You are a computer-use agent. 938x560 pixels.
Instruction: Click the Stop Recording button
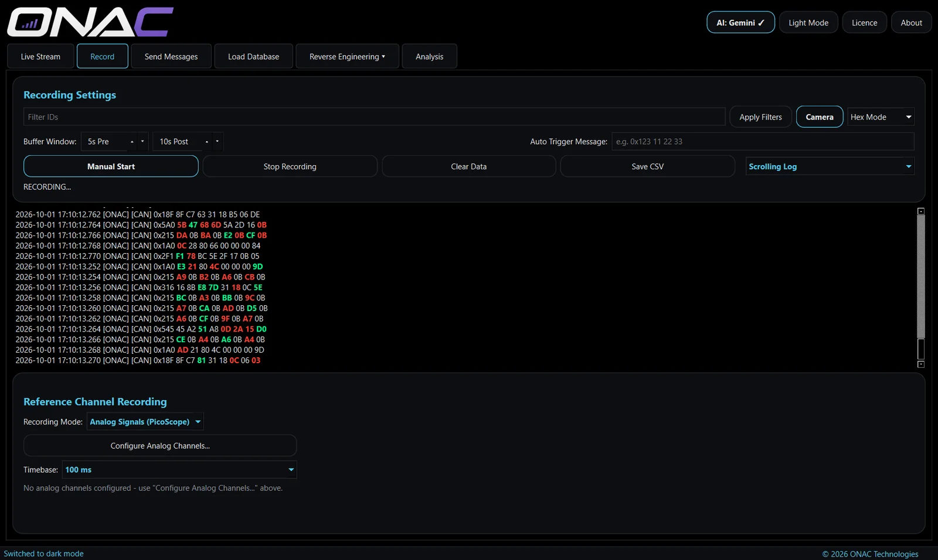pos(290,166)
